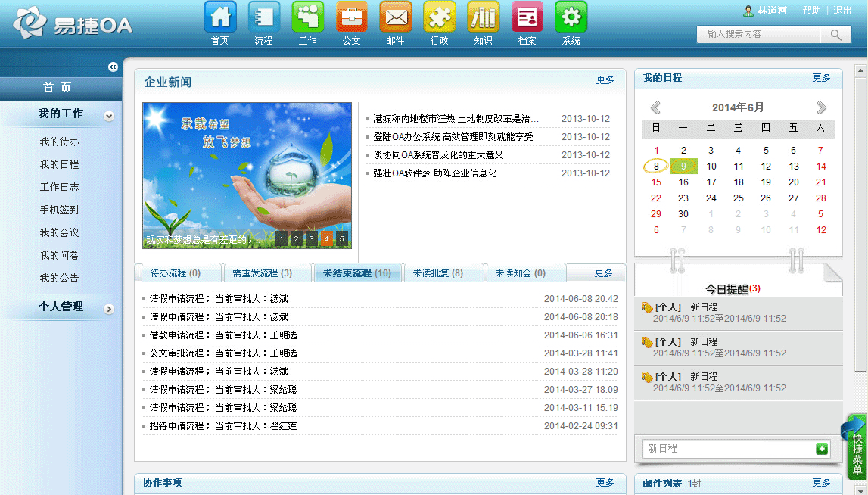Click the search magnifier icon
The image size is (868, 495).
click(x=836, y=34)
